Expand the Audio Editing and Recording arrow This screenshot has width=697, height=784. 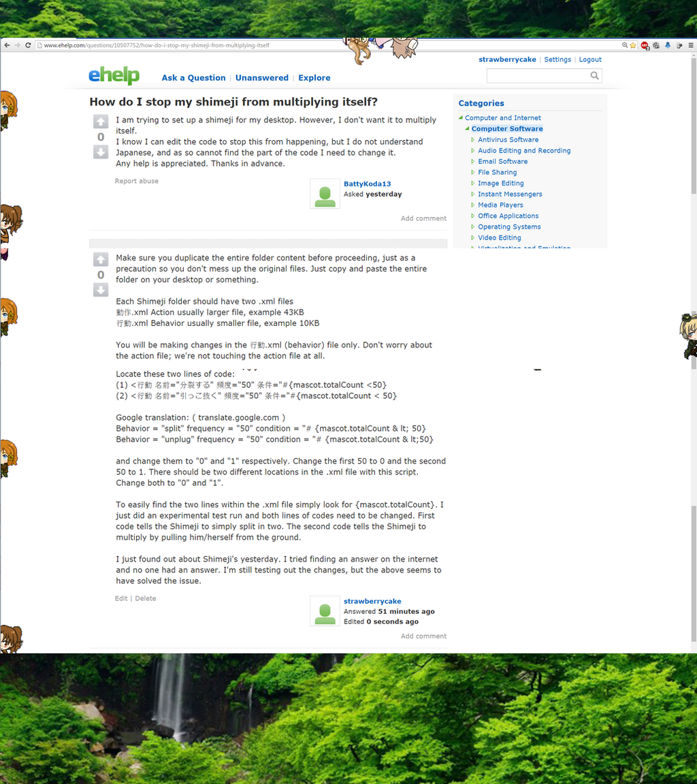[473, 150]
